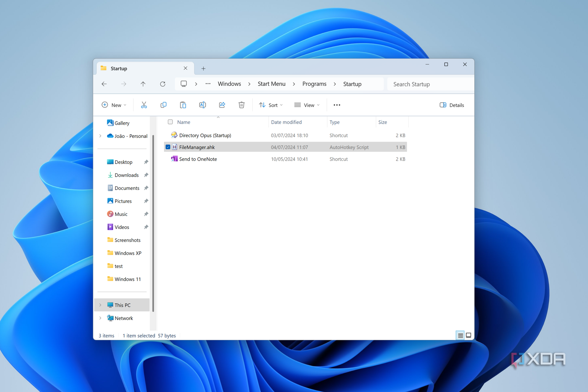Click the New button
This screenshot has width=588, height=392.
coord(114,105)
